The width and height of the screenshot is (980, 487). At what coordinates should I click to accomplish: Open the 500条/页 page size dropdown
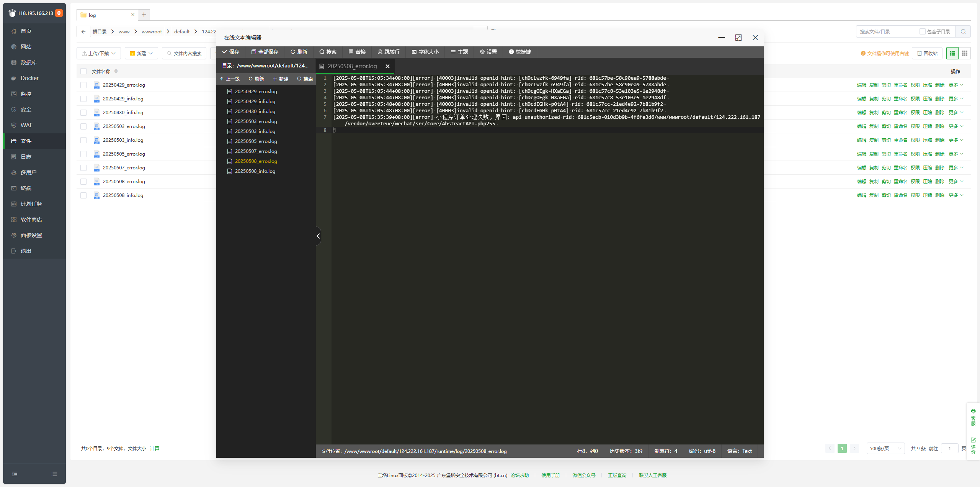pyautogui.click(x=885, y=448)
